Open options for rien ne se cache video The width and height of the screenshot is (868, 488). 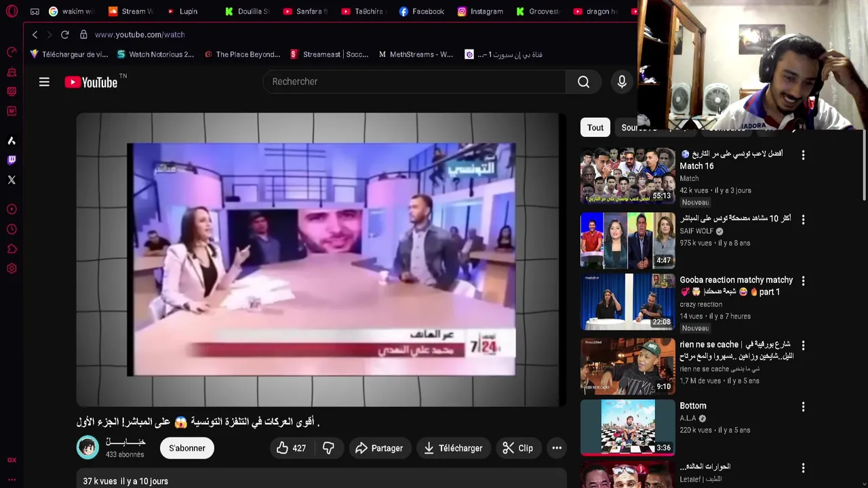click(x=803, y=346)
